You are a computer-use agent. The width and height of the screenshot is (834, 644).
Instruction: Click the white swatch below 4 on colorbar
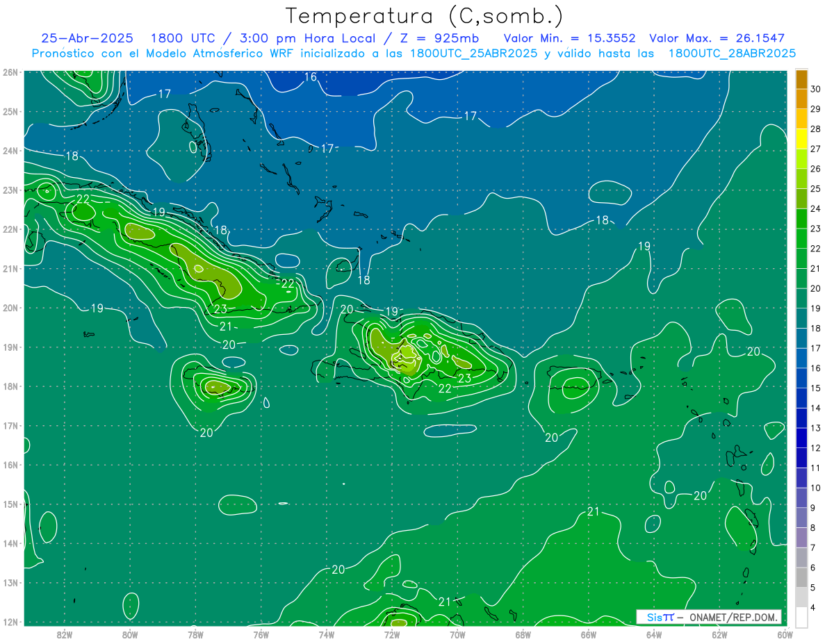pos(801,617)
